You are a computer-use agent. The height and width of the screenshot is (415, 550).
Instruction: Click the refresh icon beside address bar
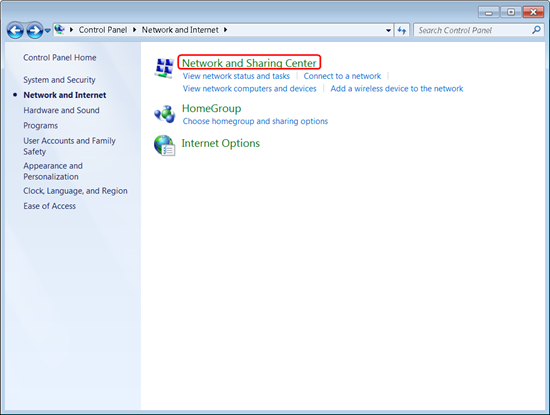point(402,31)
